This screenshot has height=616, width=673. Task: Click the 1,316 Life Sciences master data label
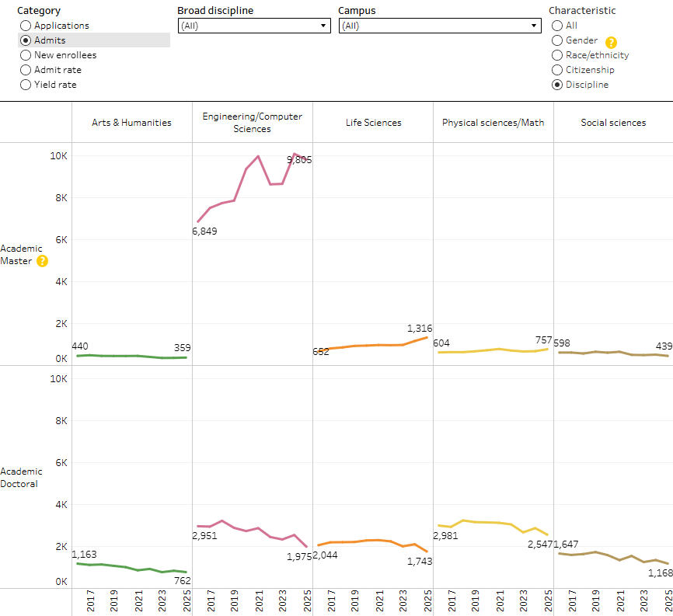[x=420, y=328]
